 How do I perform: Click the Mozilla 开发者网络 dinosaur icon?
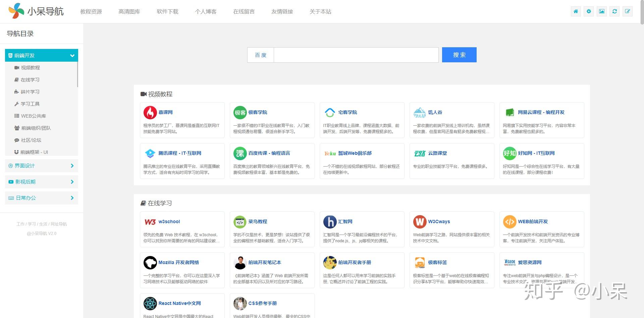(150, 263)
